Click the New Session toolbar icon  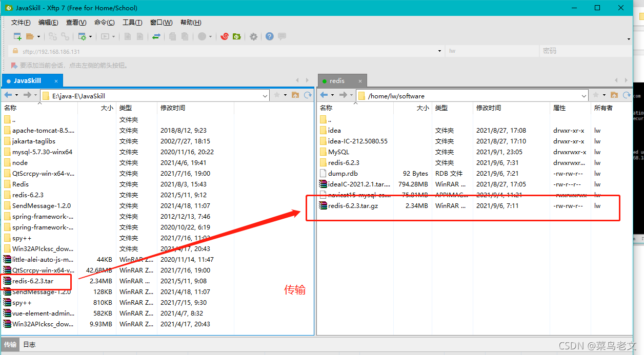pyautogui.click(x=17, y=36)
